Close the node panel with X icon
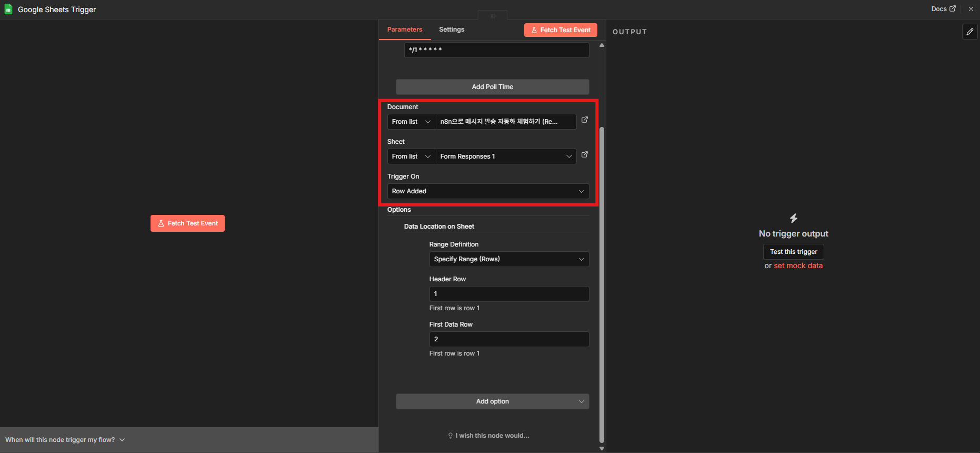980x453 pixels. (971, 9)
